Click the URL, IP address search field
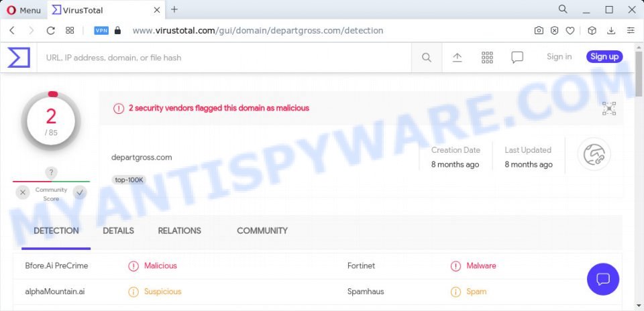 tap(225, 58)
